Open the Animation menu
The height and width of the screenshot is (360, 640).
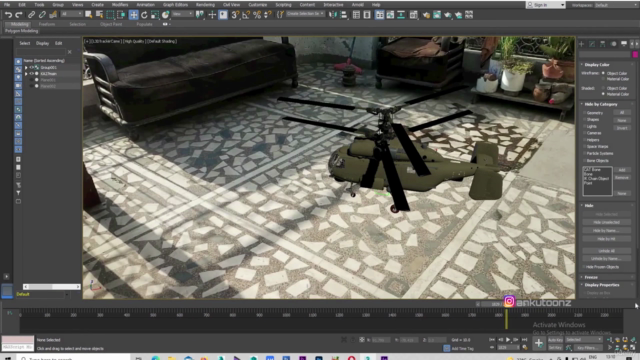[x=145, y=5]
